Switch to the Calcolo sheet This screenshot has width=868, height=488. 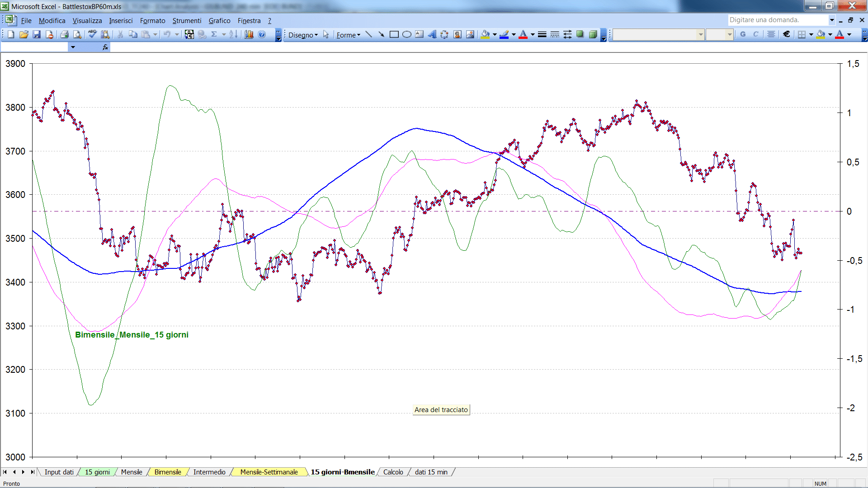point(393,472)
